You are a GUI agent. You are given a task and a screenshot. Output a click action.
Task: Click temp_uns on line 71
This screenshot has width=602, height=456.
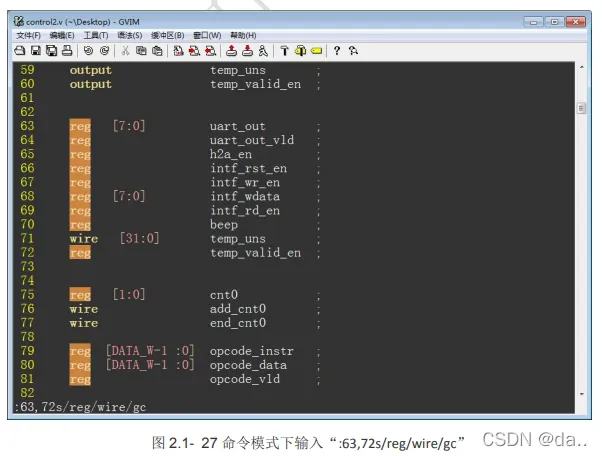click(x=238, y=238)
